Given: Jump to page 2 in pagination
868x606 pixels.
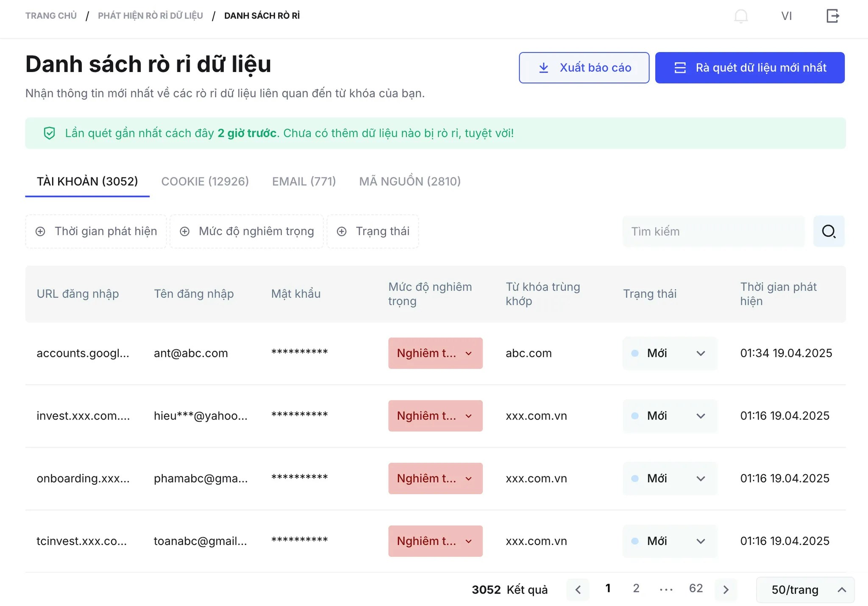Looking at the screenshot, I should [636, 589].
